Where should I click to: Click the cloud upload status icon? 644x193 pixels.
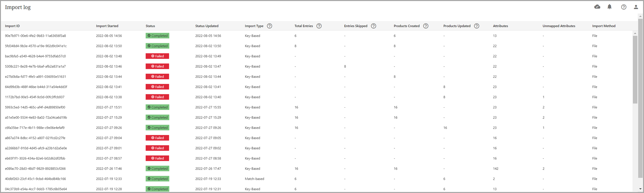click(x=597, y=7)
